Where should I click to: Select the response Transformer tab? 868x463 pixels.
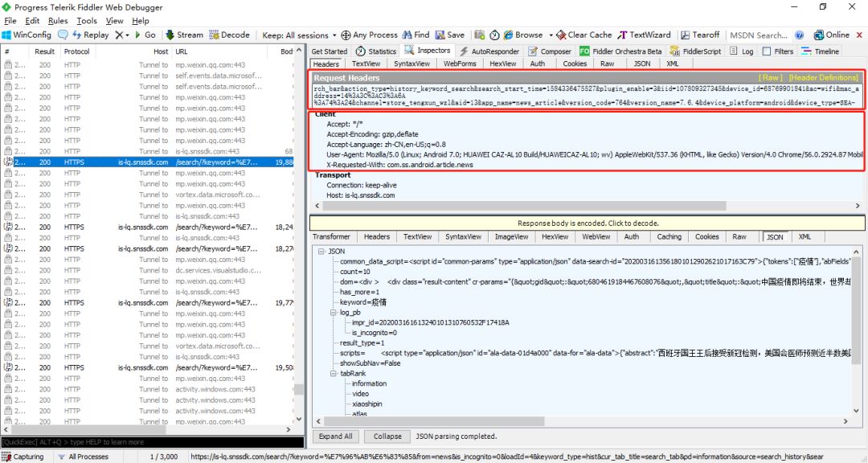(331, 236)
